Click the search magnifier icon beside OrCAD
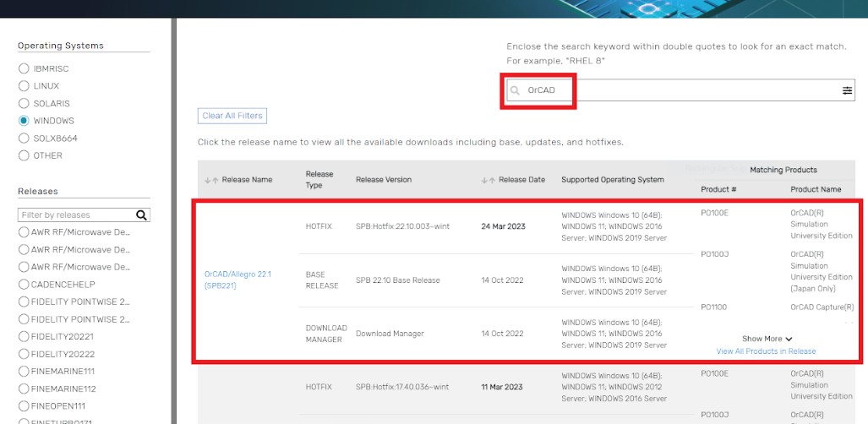 pyautogui.click(x=515, y=90)
